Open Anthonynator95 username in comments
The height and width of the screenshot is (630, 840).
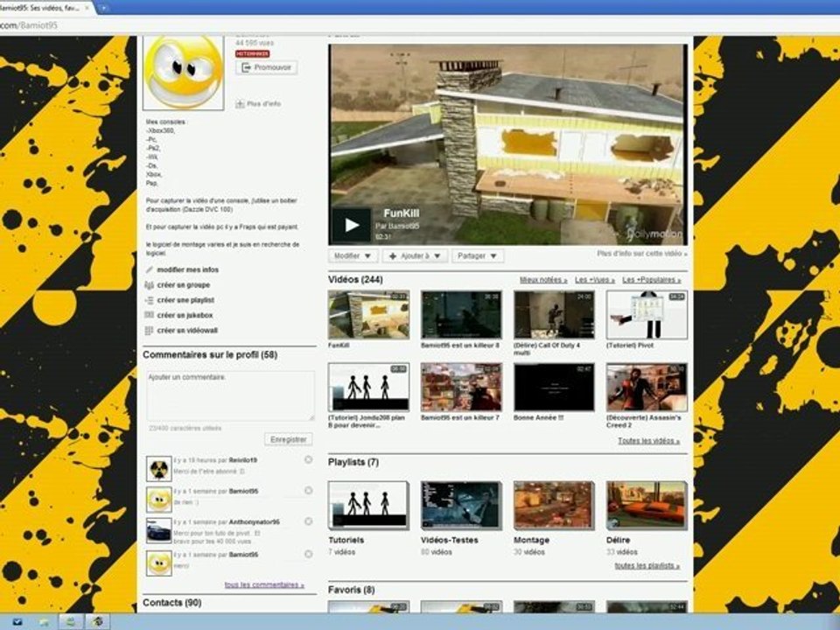point(255,521)
